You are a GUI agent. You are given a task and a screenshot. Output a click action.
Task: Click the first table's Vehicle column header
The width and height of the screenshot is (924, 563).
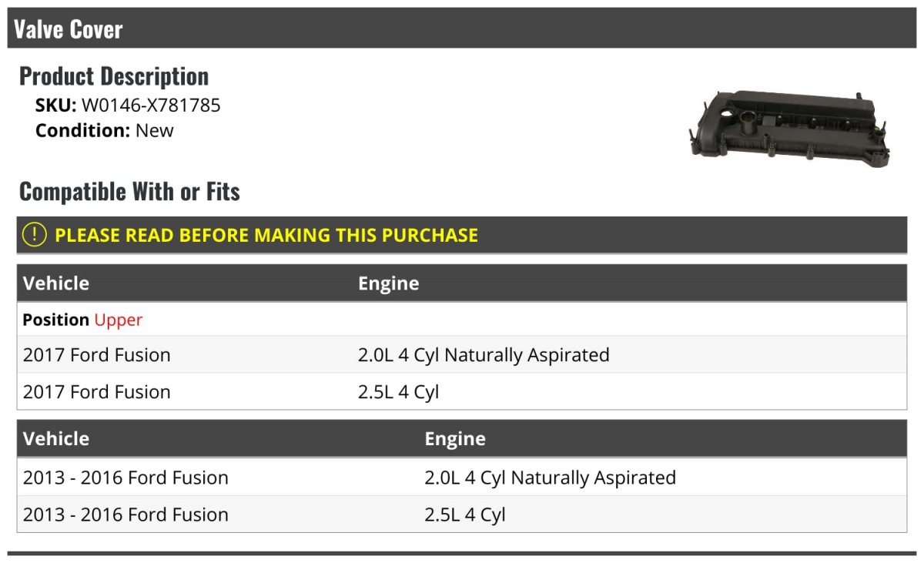pyautogui.click(x=56, y=283)
